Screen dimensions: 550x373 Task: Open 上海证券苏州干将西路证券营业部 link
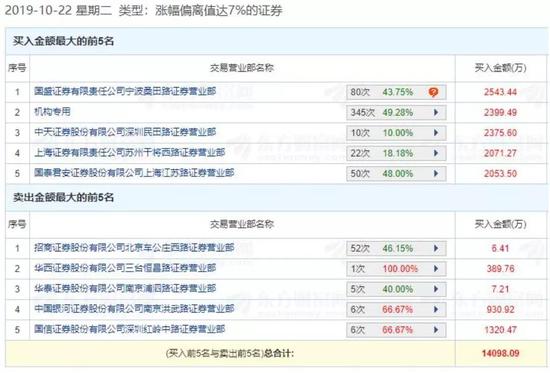tap(129, 153)
